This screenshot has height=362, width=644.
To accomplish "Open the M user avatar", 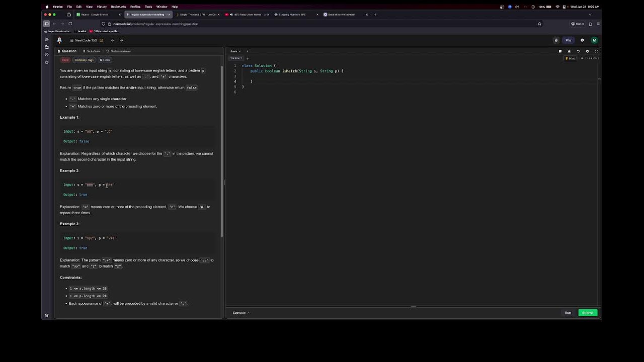I will (x=594, y=40).
